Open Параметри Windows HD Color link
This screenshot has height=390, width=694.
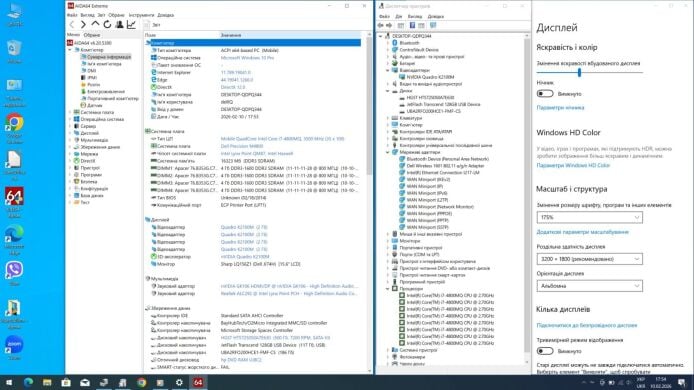pos(573,166)
